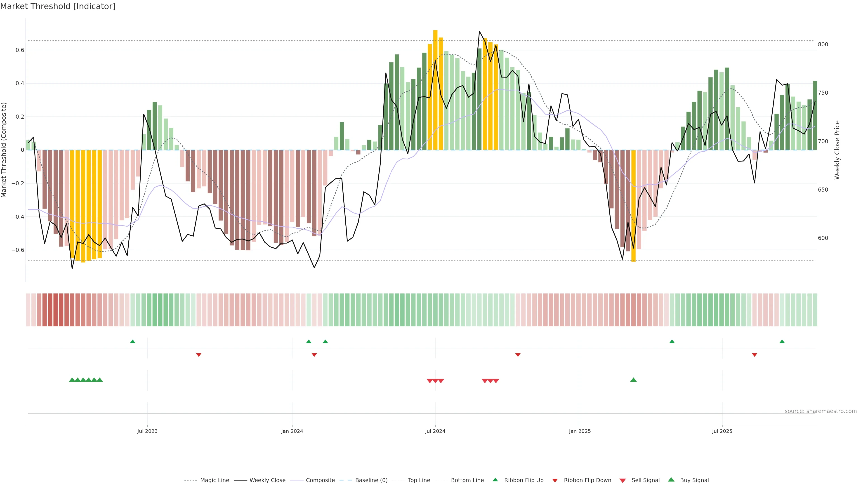Click the Buy Signal legend triangle icon

coord(671,480)
